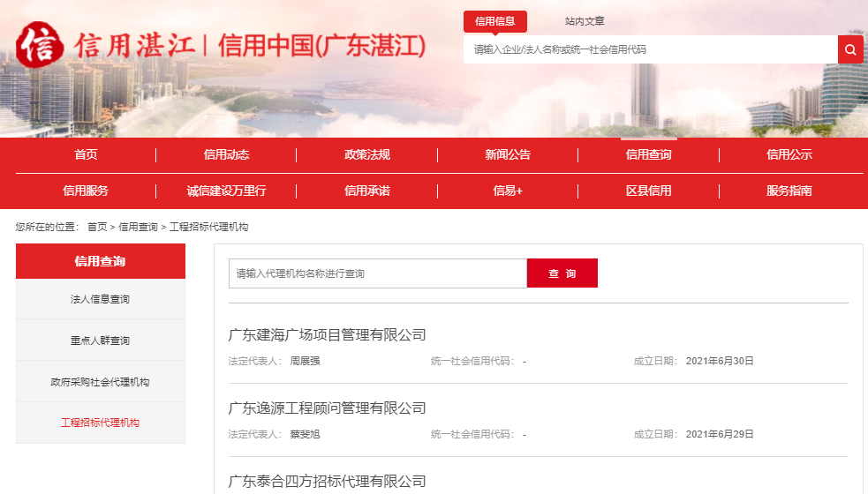The image size is (868, 494).
Task: Open 广东建海广场项目管理有限公司 entry
Action: [x=328, y=334]
